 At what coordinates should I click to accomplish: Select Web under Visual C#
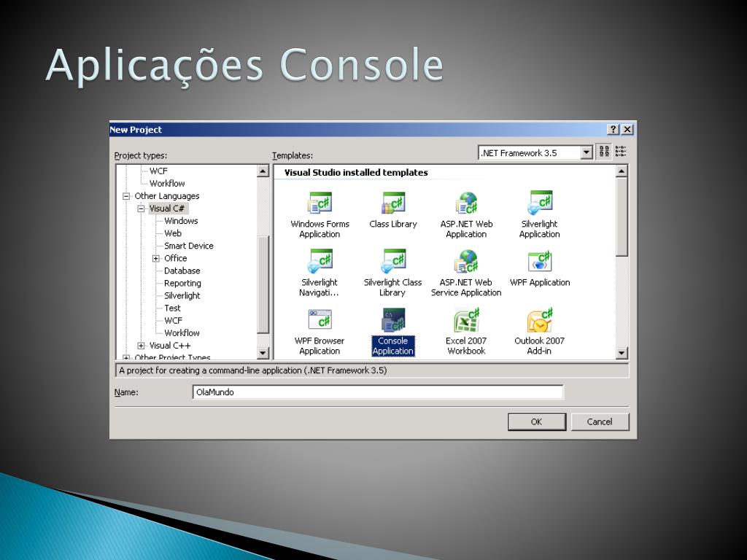tap(173, 233)
